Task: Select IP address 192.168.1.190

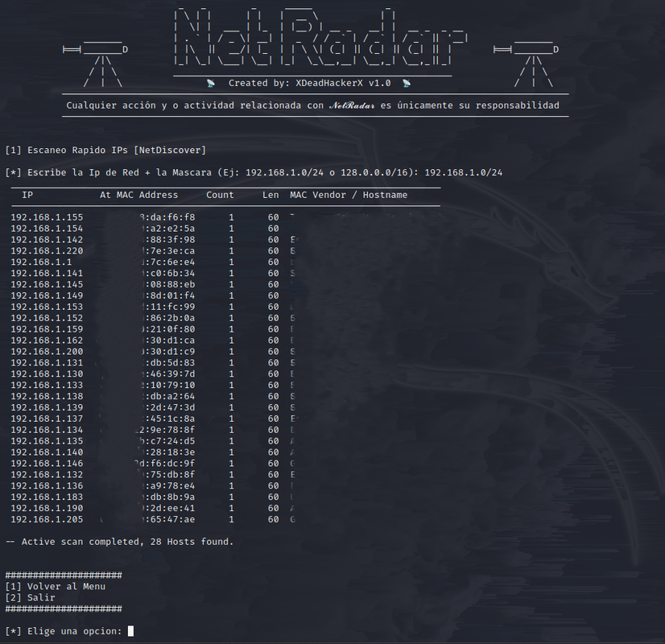Action: tap(47, 508)
